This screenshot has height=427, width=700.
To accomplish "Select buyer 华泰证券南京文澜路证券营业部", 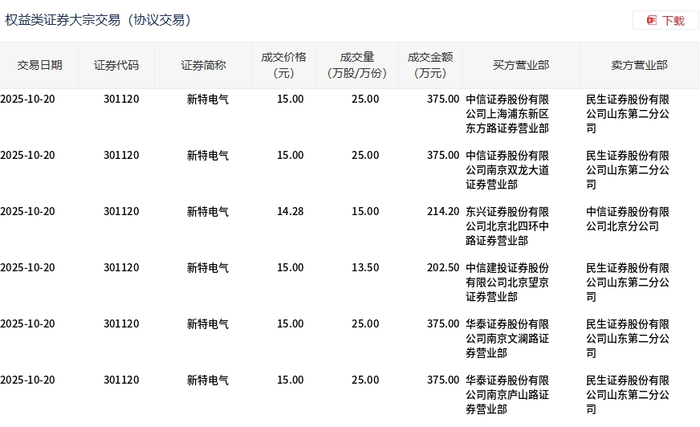I will point(507,339).
